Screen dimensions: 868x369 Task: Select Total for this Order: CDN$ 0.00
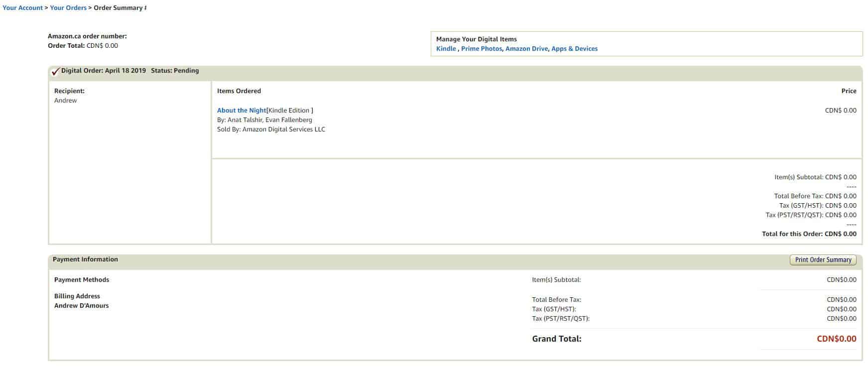pos(809,234)
